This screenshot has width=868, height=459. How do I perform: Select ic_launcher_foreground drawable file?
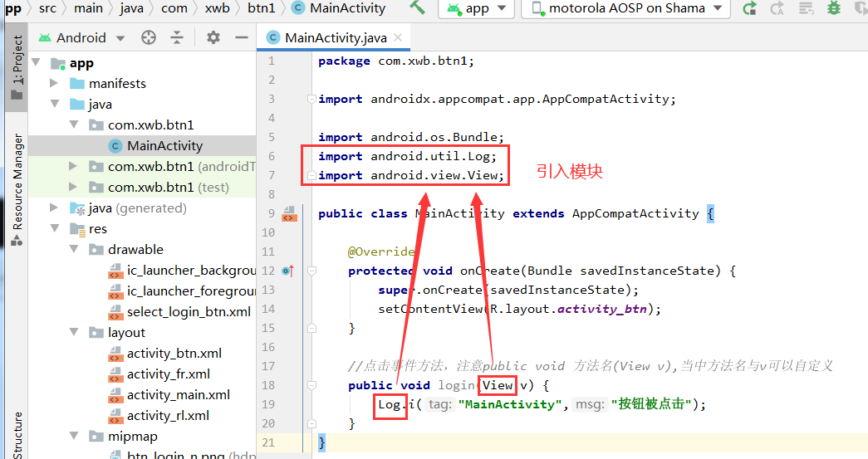[x=142, y=291]
